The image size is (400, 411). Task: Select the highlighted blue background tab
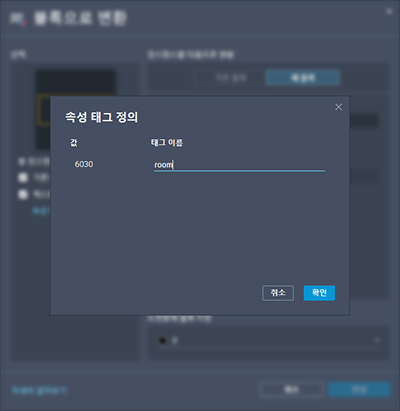point(303,78)
